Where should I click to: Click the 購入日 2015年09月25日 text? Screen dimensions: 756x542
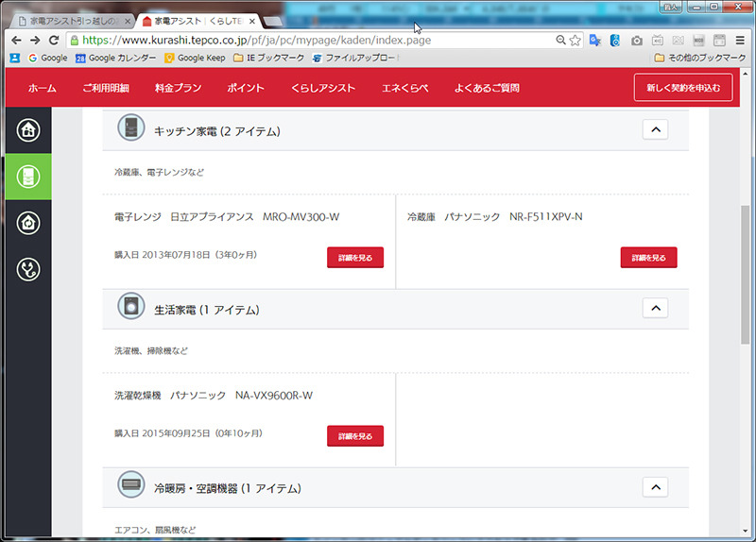[x=188, y=433]
